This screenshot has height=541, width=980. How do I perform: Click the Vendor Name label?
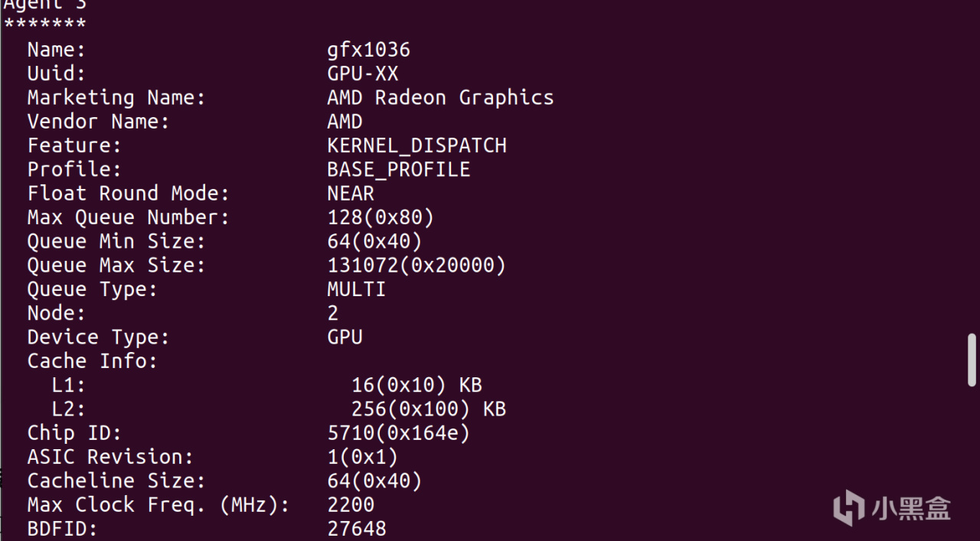(98, 122)
